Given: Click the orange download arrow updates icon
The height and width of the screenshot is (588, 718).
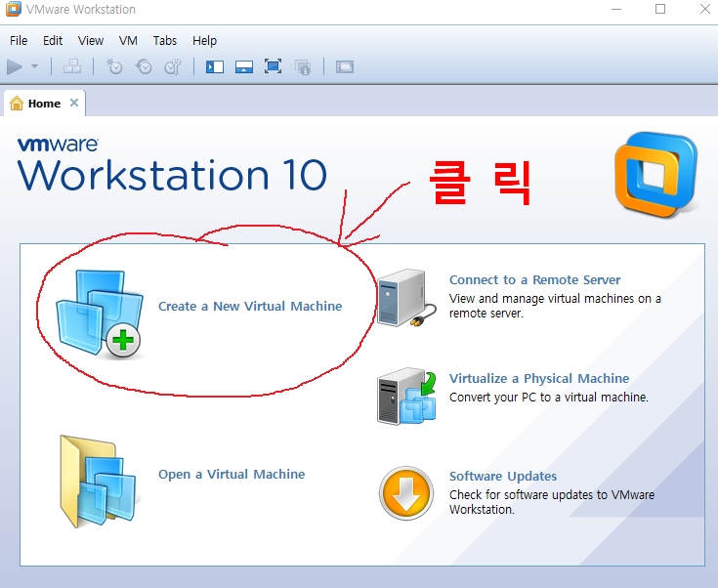Looking at the screenshot, I should (x=406, y=493).
